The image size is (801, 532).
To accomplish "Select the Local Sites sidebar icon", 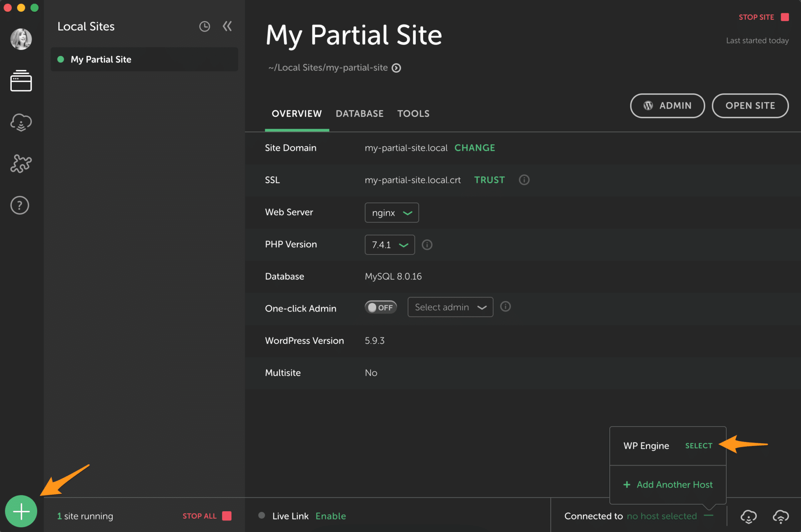I will (x=21, y=81).
